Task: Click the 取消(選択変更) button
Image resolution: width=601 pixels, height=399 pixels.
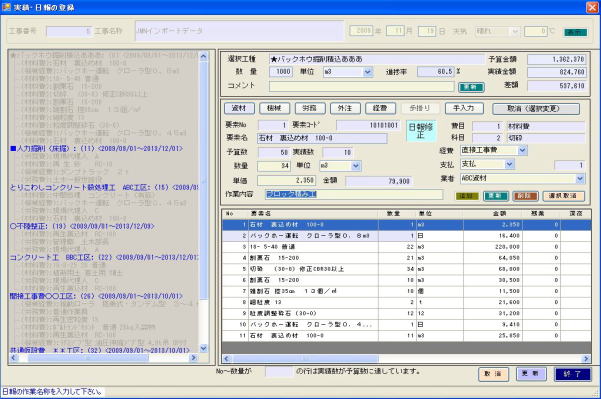Action: (536, 109)
